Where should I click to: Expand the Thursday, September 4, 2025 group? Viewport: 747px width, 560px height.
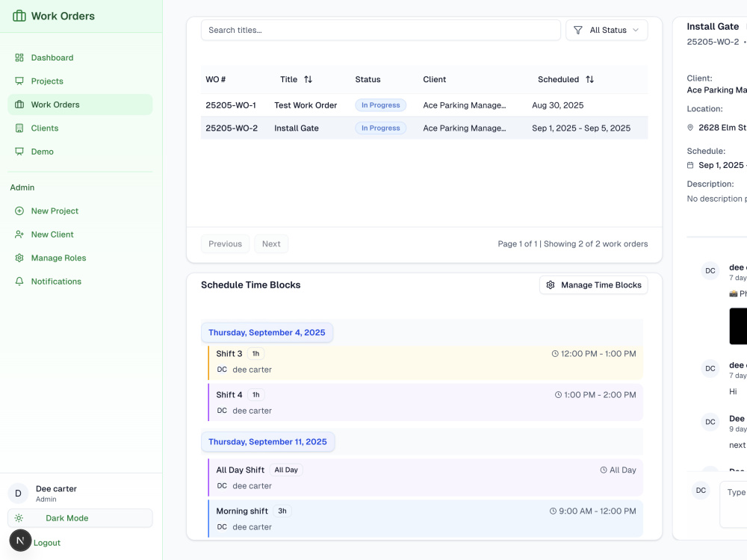(x=267, y=332)
